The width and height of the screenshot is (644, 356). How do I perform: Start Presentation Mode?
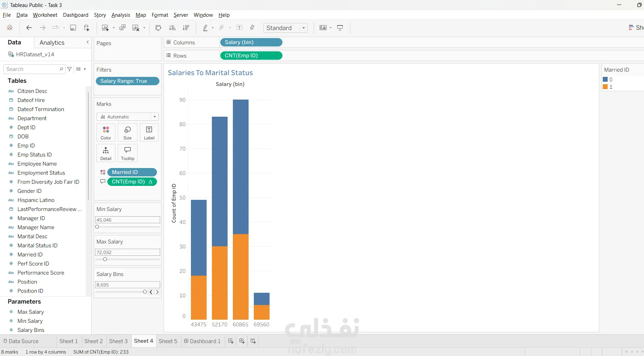pyautogui.click(x=340, y=28)
